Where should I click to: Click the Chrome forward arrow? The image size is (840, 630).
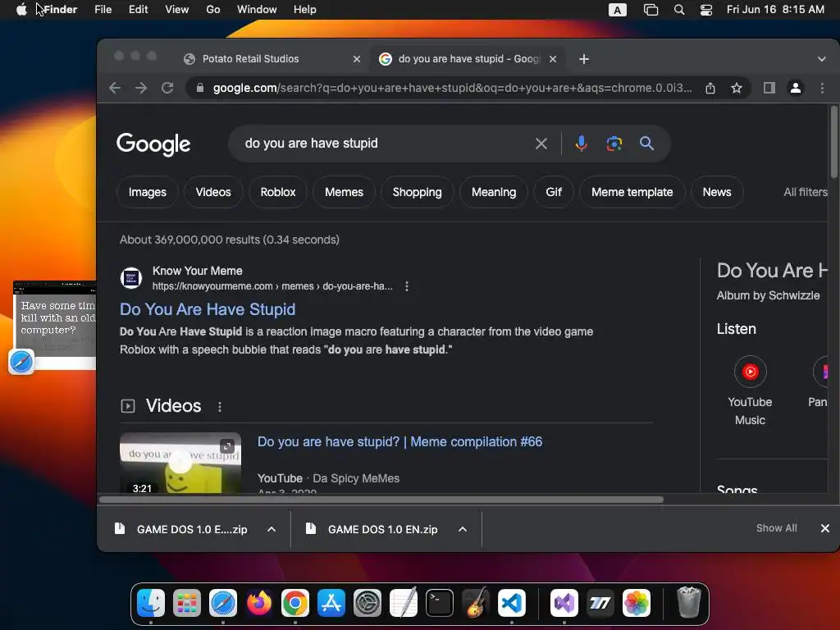(141, 88)
